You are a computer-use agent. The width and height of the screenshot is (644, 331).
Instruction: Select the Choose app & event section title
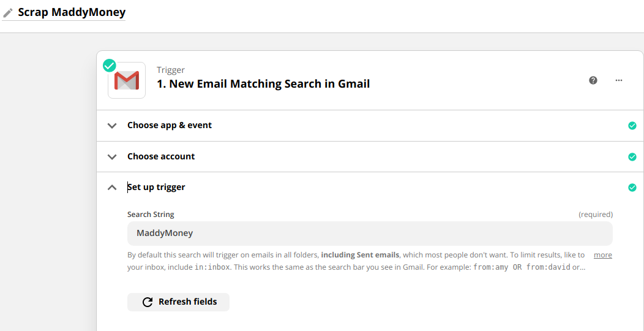click(170, 125)
